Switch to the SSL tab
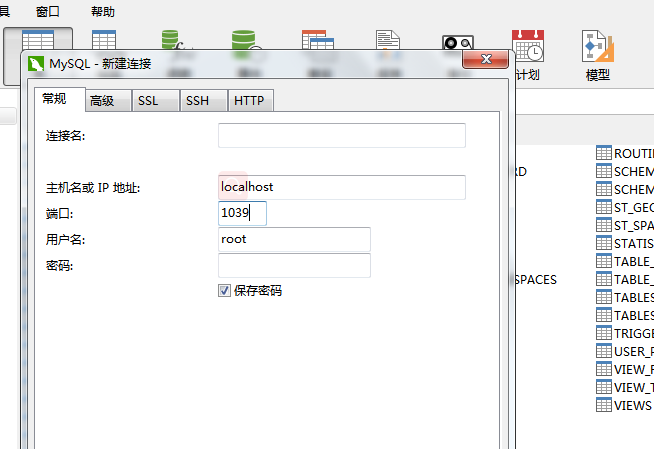The width and height of the screenshot is (654, 449). (156, 100)
